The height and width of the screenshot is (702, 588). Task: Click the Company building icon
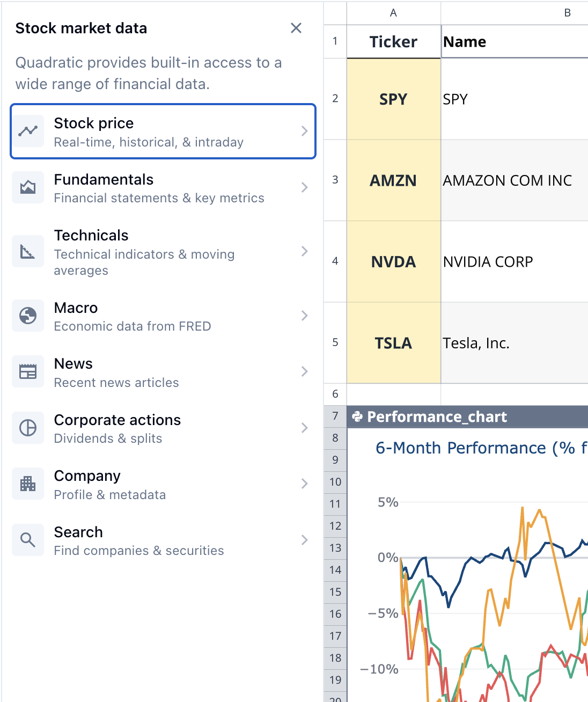tap(28, 484)
